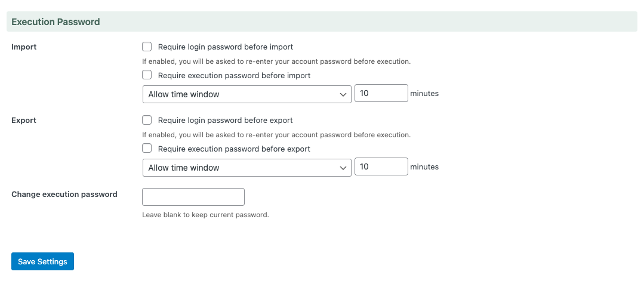Focus the Import minutes number field
Image resolution: width=644 pixels, height=290 pixels.
click(381, 94)
